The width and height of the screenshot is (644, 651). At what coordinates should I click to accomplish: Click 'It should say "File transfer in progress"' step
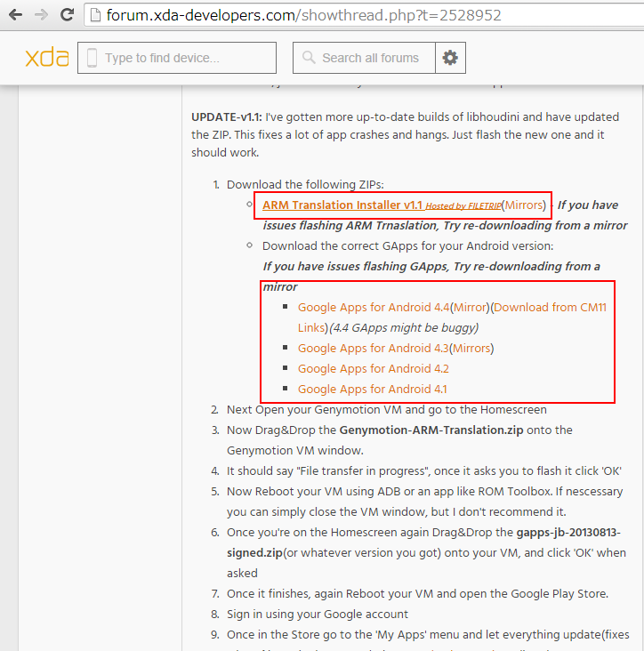pos(424,470)
